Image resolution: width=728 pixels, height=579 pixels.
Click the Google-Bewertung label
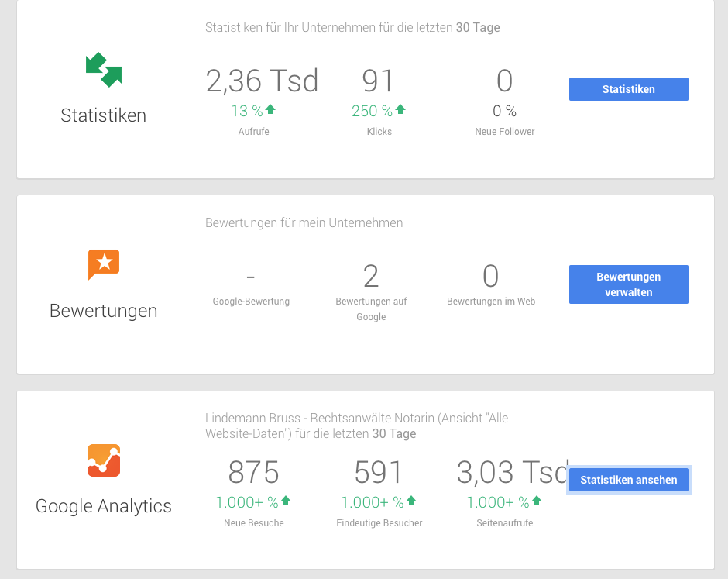tap(251, 302)
